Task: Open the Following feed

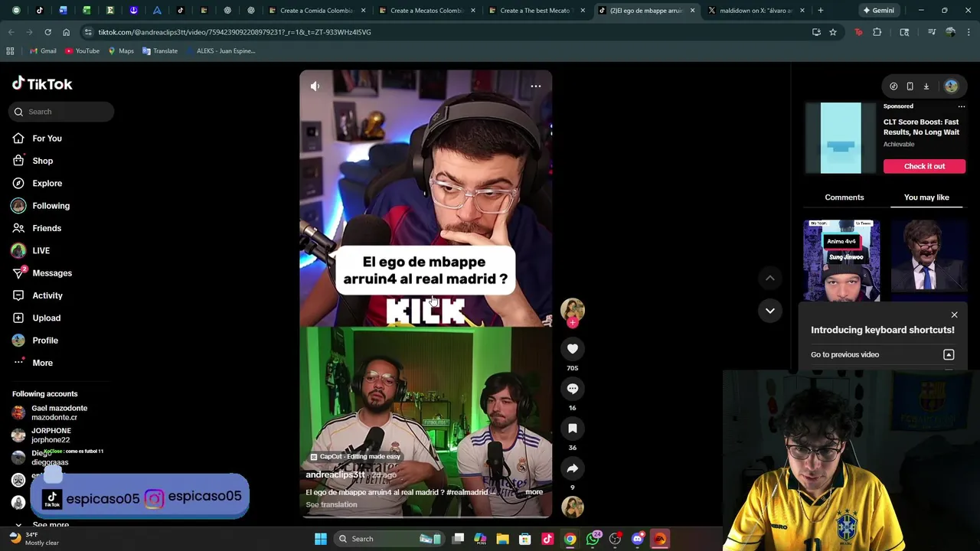Action: tap(51, 206)
